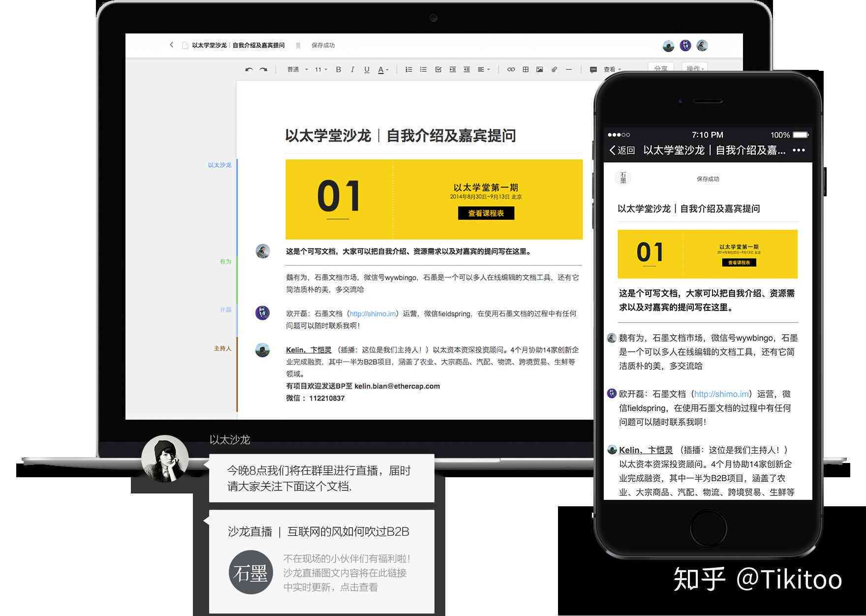Screen dimensions: 866x616
Task: Tap the three-dot more menu on the phone
Action: pos(799,150)
